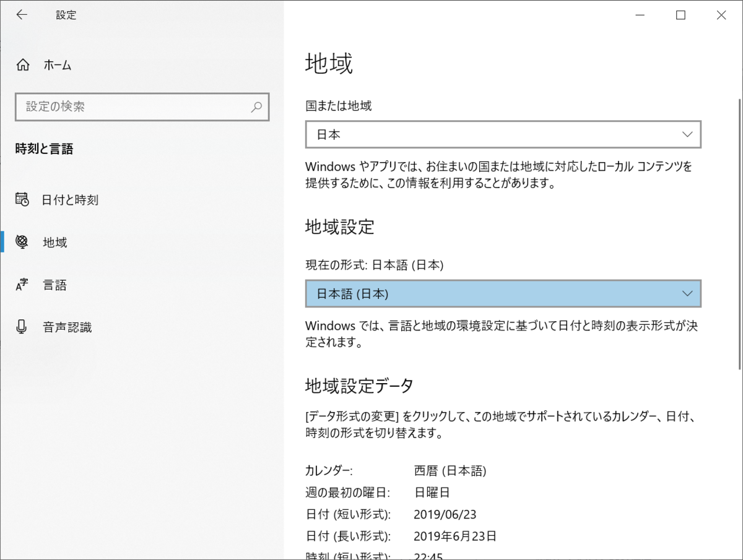
Task: Click the 言語 character icon
Action: (x=22, y=285)
